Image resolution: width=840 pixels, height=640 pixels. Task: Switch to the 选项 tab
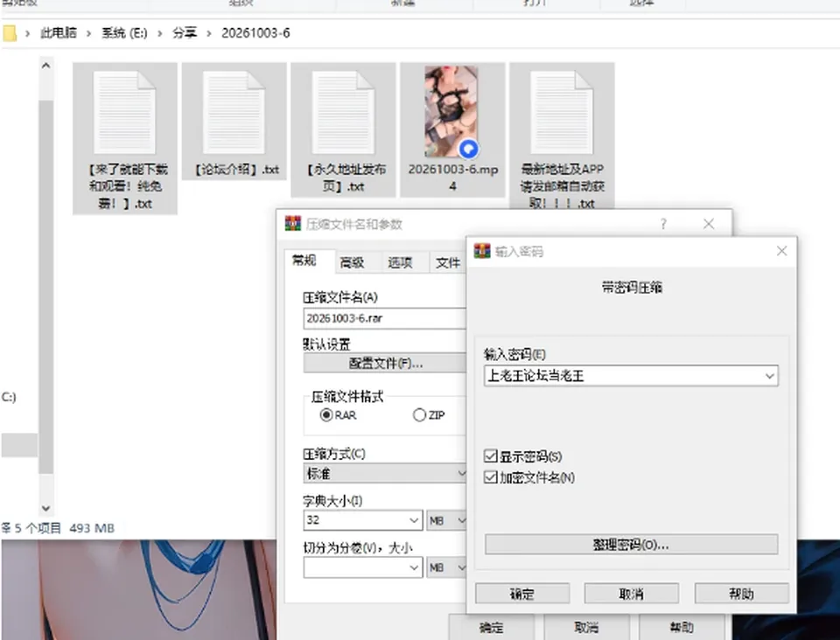click(400, 262)
